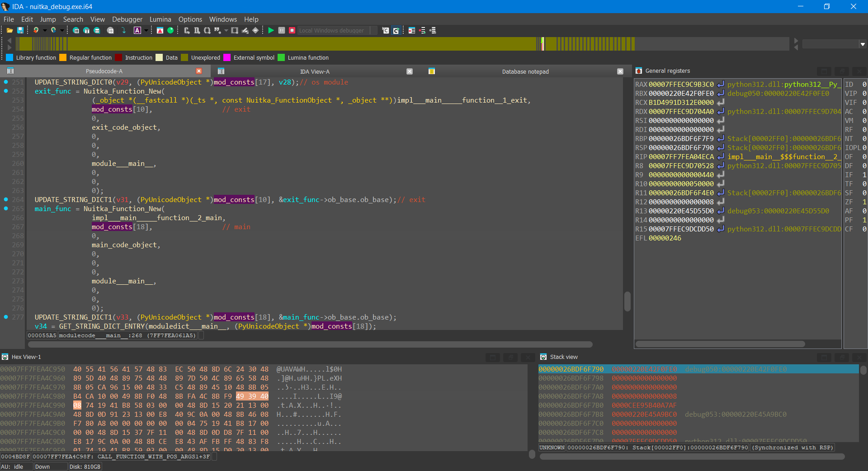Viewport: 868px width, 471px height.
Task: Click the gray square-frame toolbar icon
Action: click(x=235, y=30)
